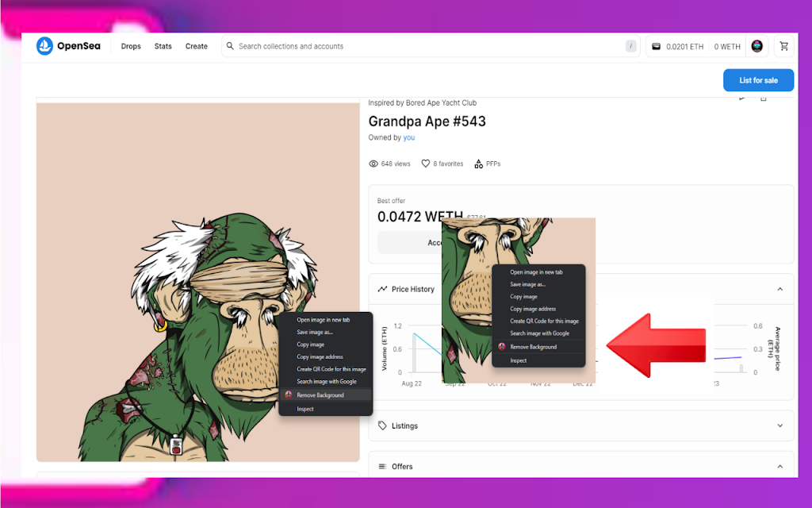The image size is (812, 508).
Task: Click Remove Background extension icon in left context menu
Action: [x=289, y=395]
